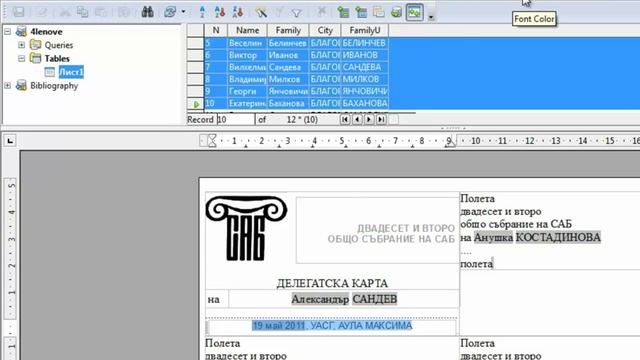Click the N column header

coord(216,30)
